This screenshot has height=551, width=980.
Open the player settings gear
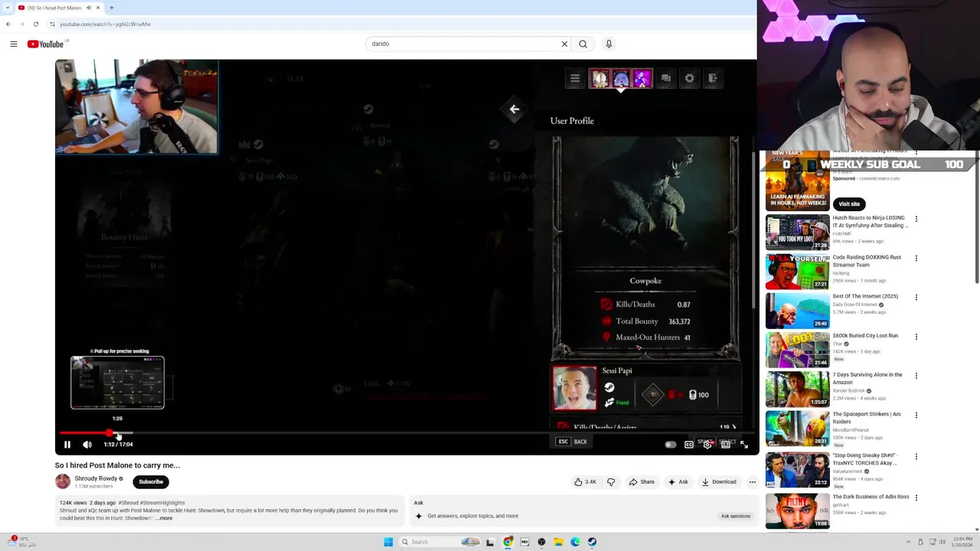point(707,444)
